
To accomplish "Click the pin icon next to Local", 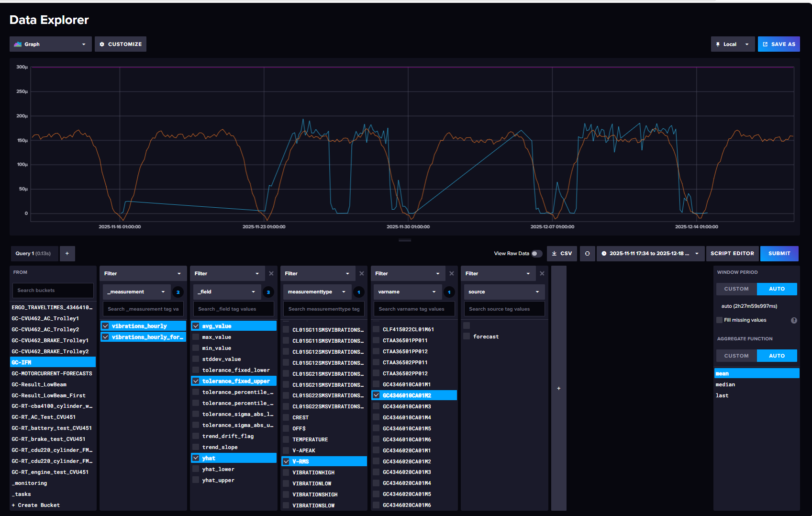I will pos(718,44).
